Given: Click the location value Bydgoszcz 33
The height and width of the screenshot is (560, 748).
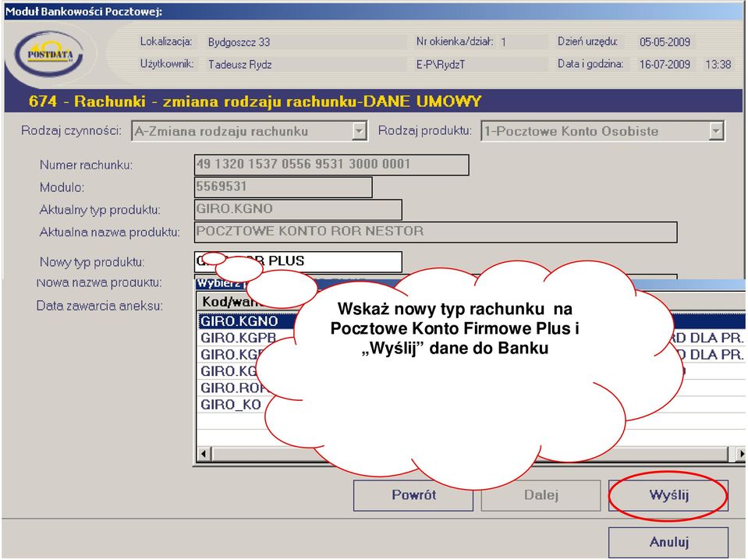Looking at the screenshot, I should [x=239, y=42].
